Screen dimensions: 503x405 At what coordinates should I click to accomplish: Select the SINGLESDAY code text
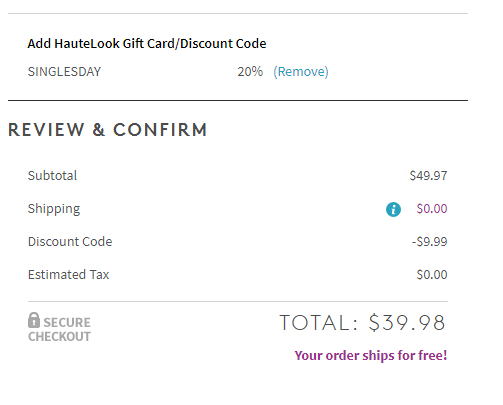[64, 72]
